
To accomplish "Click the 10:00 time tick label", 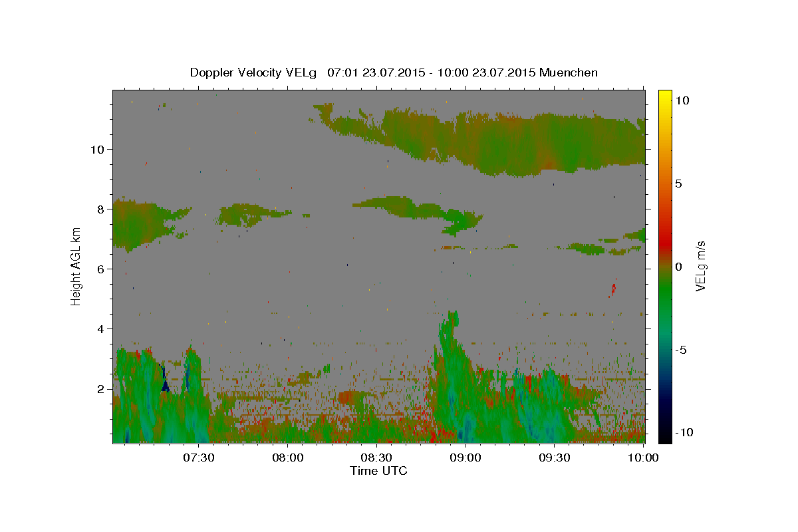I will (642, 458).
